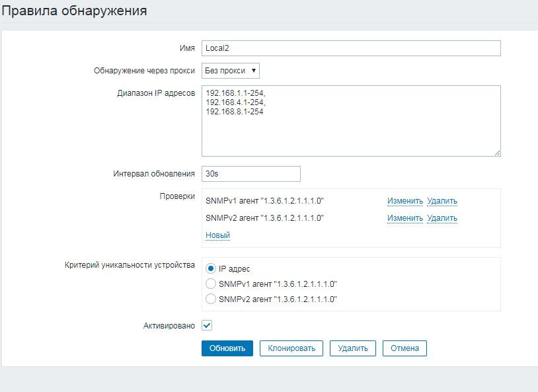Select the IP адрес uniqueness radio button
The width and height of the screenshot is (538, 392).
(211, 268)
